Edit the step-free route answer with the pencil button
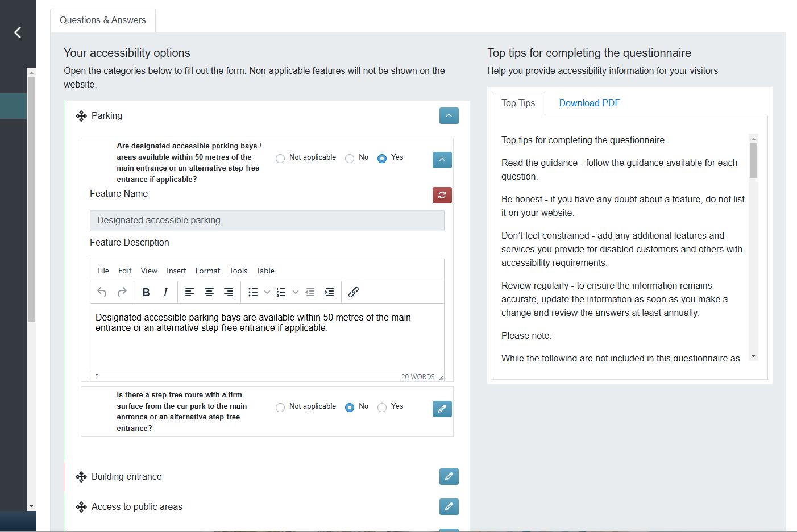 (x=442, y=409)
